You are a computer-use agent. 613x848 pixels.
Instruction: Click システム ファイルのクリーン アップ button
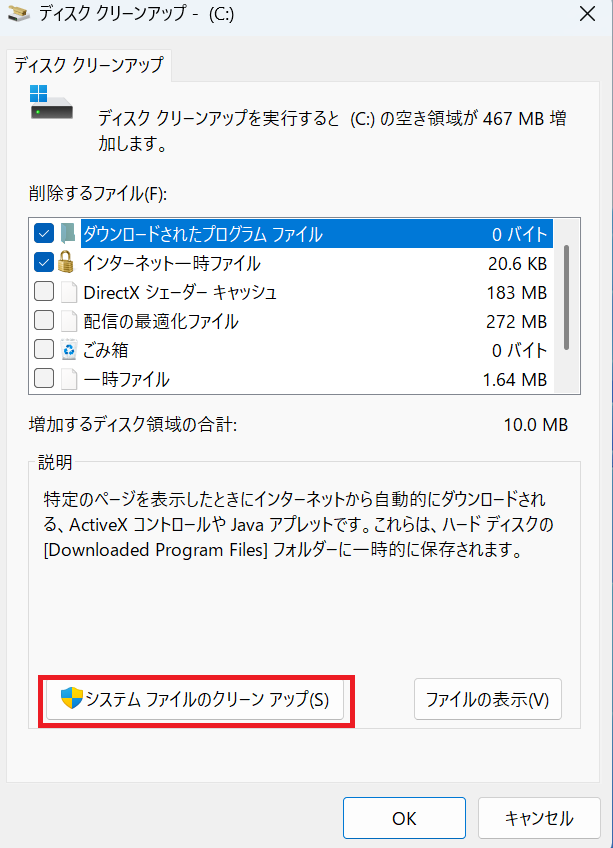click(x=196, y=699)
